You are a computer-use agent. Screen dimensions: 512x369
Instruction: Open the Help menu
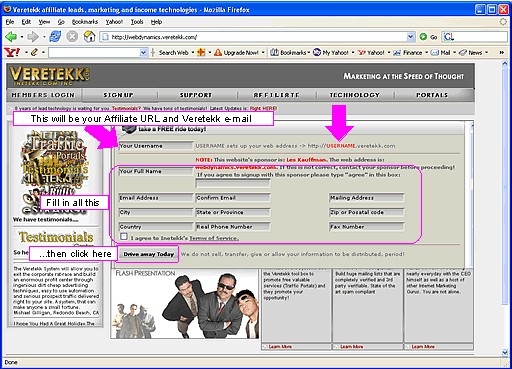[156, 22]
